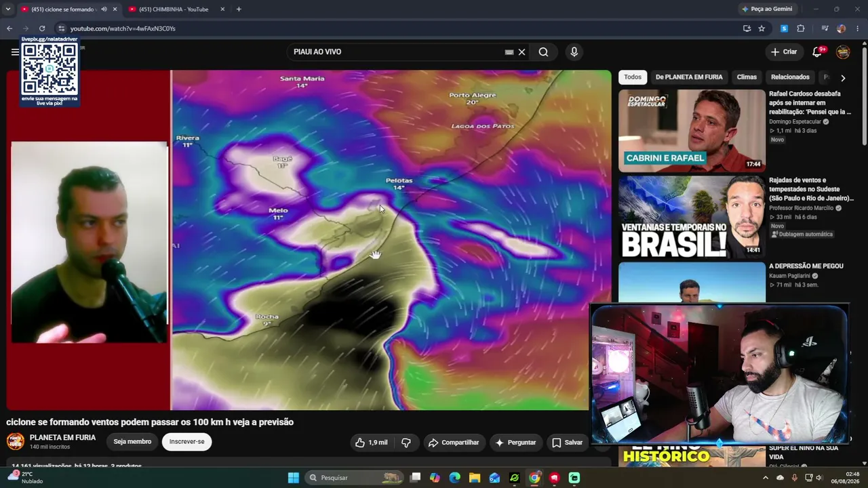Select the Todos filter chip
The width and height of the screenshot is (868, 488).
click(633, 77)
